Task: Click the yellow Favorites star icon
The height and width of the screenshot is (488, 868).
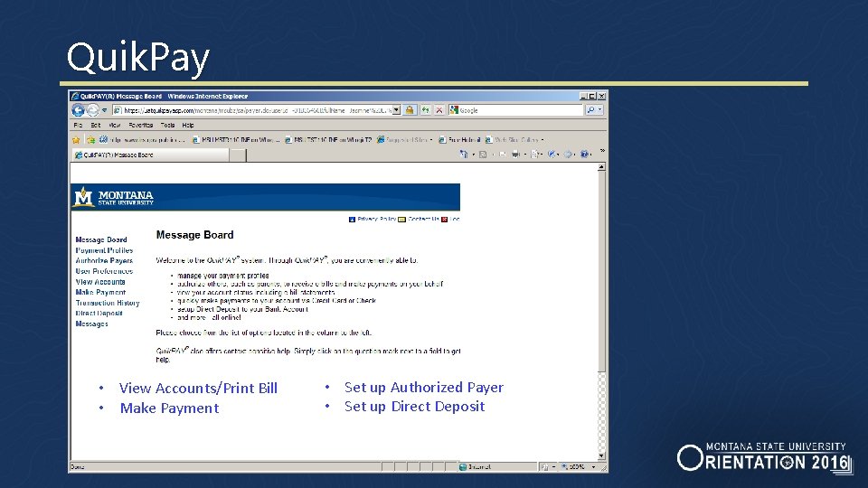Action: tap(76, 140)
